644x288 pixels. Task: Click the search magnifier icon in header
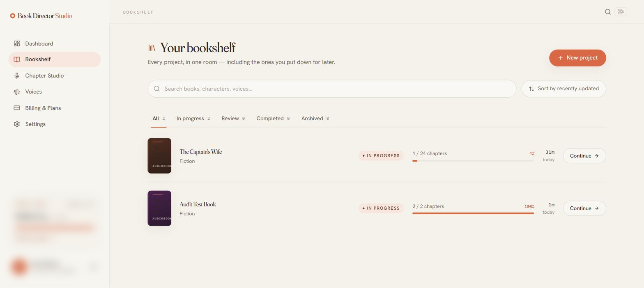tap(608, 12)
